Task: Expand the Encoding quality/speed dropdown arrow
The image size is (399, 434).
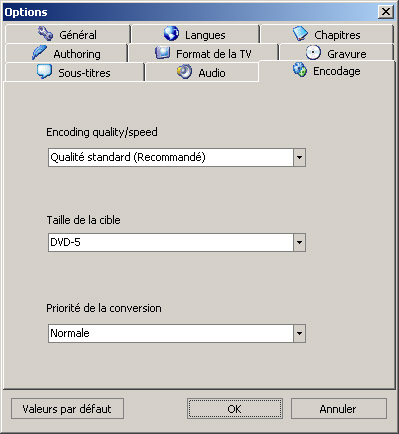Action: tap(299, 157)
